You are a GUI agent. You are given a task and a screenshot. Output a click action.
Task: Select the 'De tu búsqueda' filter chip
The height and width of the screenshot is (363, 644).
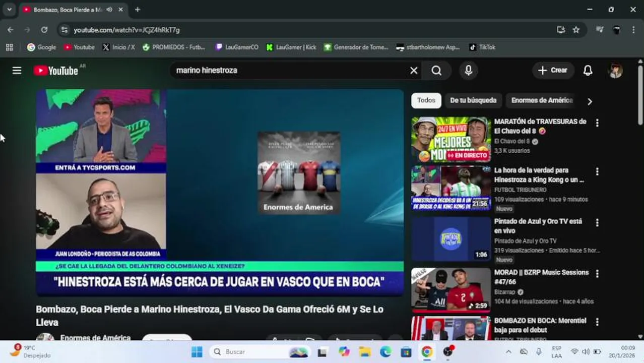473,100
